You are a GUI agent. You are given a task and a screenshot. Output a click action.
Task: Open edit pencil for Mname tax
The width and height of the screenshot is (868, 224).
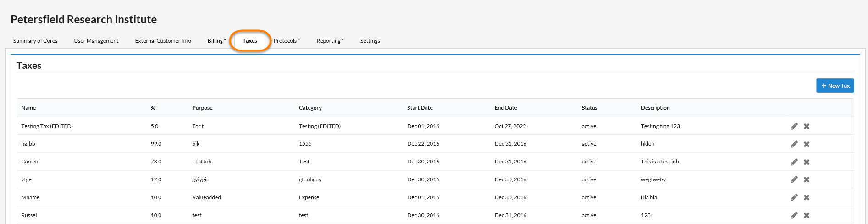pyautogui.click(x=794, y=197)
